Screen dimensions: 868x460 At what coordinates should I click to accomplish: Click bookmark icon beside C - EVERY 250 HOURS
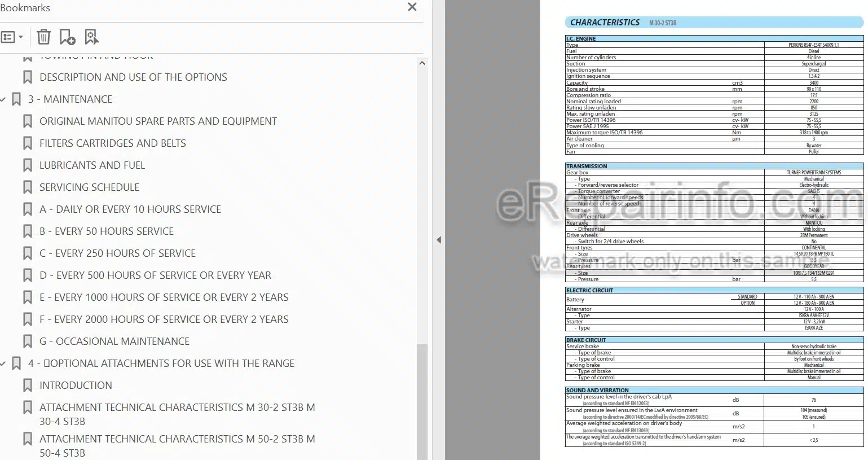coord(27,253)
